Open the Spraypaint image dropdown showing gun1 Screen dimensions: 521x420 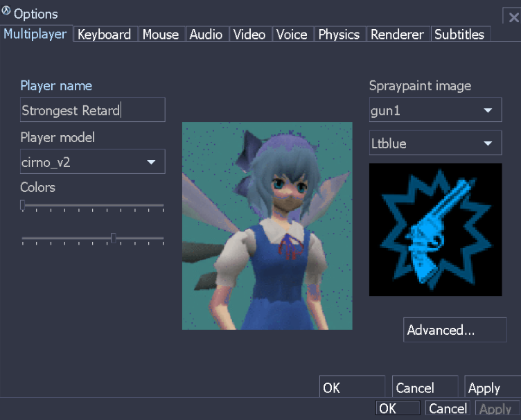click(x=436, y=110)
